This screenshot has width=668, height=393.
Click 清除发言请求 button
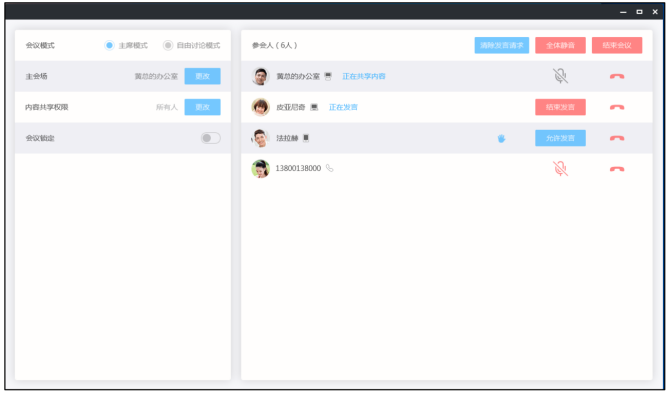click(x=502, y=45)
